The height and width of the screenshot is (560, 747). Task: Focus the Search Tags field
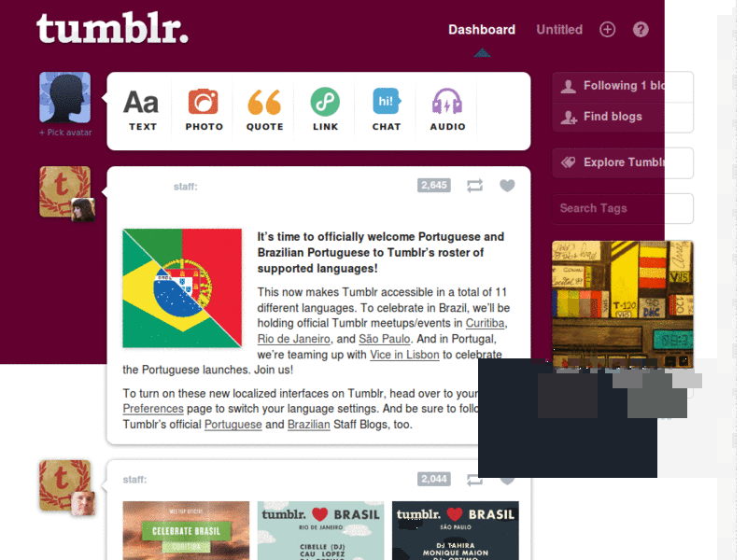coord(623,208)
